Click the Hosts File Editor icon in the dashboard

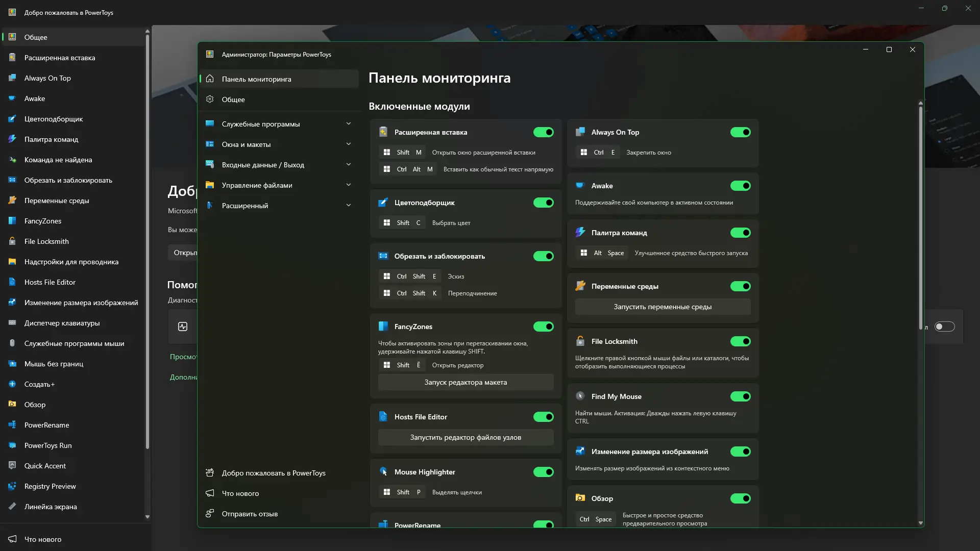pos(383,417)
